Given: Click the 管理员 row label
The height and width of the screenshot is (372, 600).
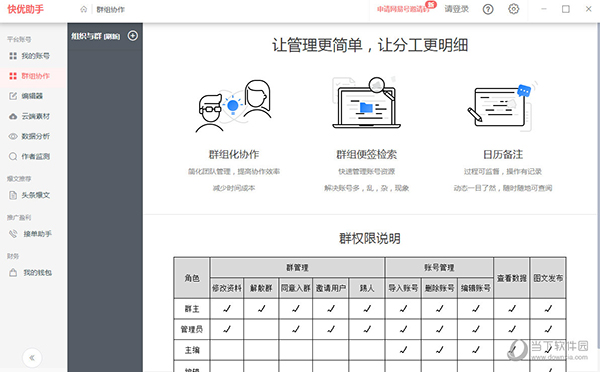Looking at the screenshot, I should 192,329.
